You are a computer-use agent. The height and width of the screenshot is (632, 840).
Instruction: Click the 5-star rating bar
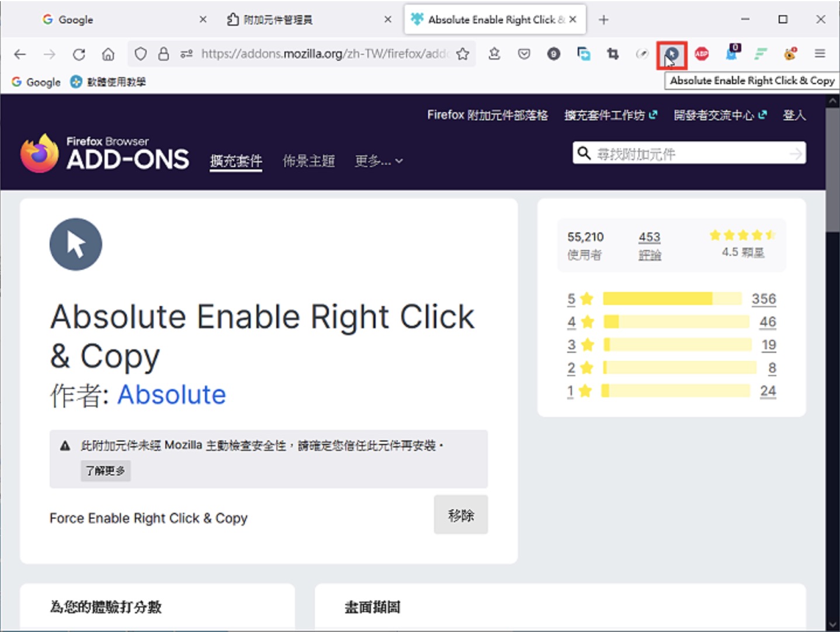pos(672,299)
